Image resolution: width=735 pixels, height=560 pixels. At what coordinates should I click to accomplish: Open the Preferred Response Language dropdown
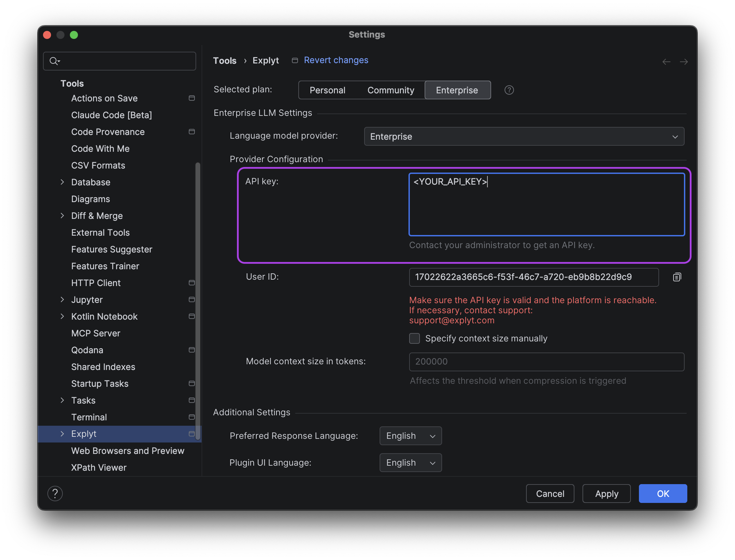point(410,436)
